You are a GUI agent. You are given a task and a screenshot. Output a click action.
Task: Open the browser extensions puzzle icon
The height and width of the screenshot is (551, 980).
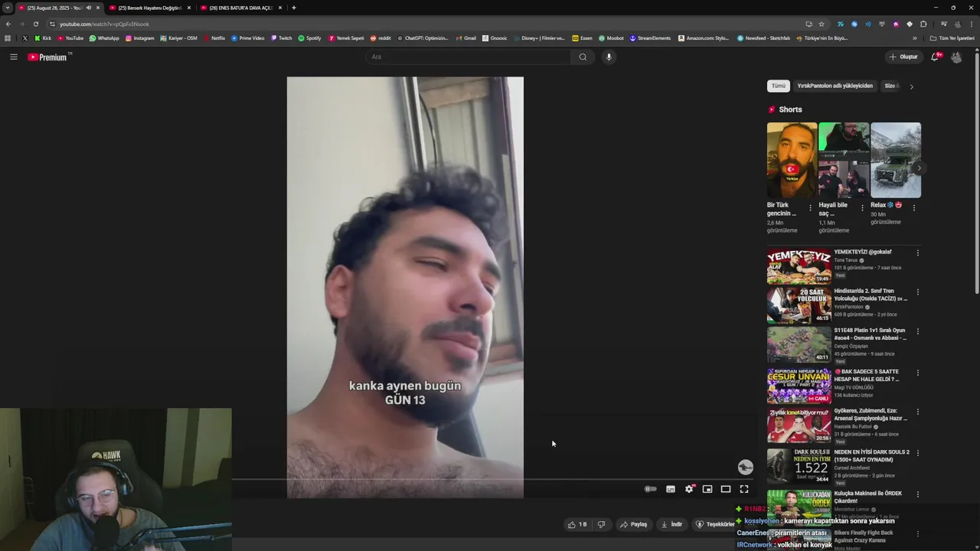[x=923, y=24]
